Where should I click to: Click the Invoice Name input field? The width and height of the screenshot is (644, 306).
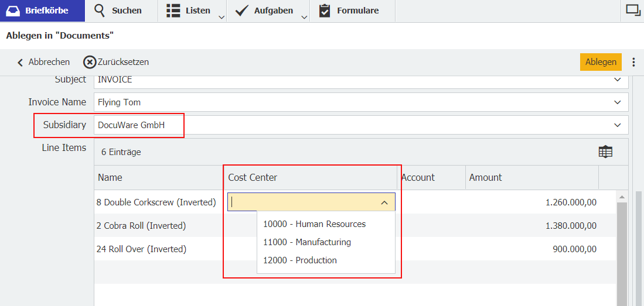point(352,102)
